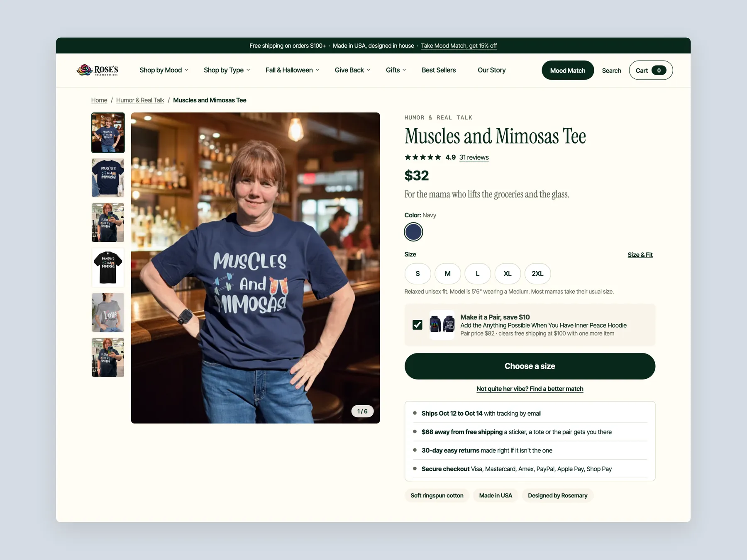Open the Cart

[651, 71]
